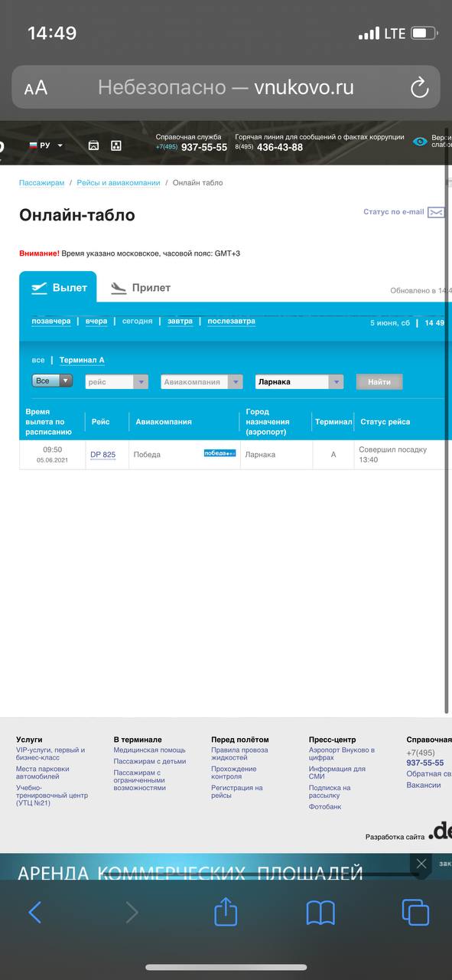Open Фотобанк footer link
Viewport: 452px width, 980px height.
coord(325,807)
